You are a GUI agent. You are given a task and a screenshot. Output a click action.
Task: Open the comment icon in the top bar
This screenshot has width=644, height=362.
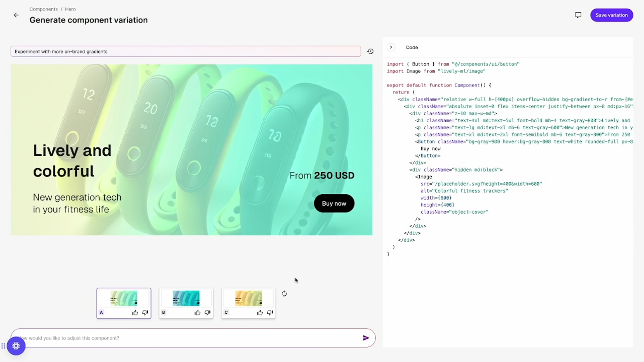(x=578, y=15)
